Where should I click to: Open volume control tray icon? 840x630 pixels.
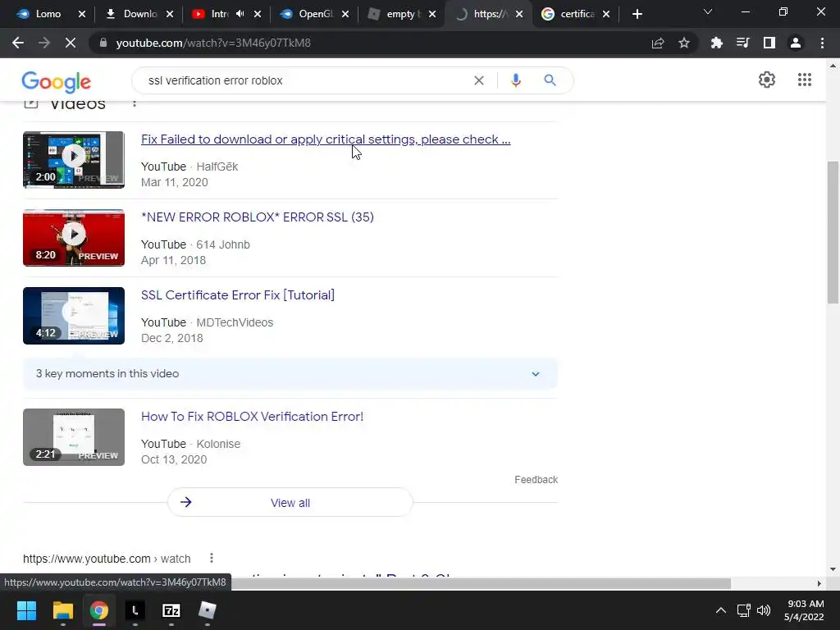[764, 610]
